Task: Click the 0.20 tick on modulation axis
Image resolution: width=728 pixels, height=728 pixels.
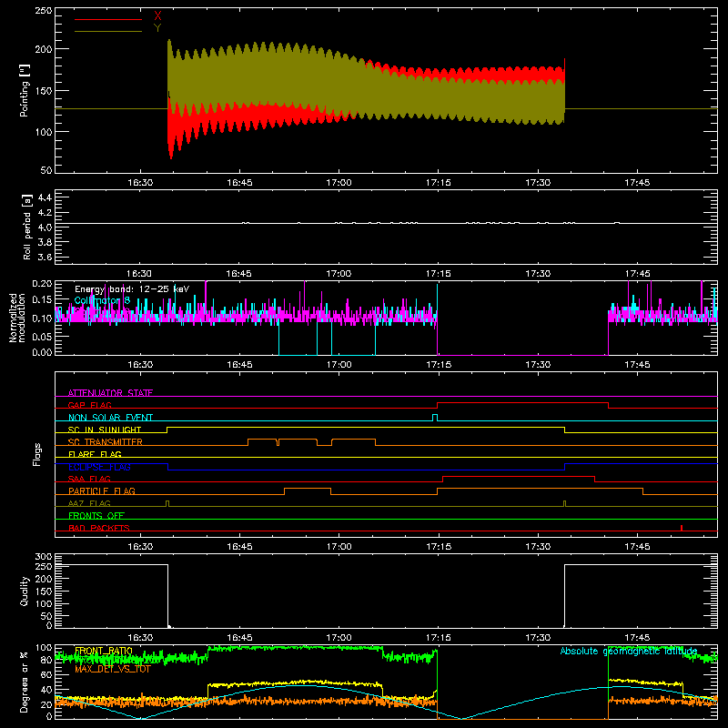Action: tap(43, 283)
